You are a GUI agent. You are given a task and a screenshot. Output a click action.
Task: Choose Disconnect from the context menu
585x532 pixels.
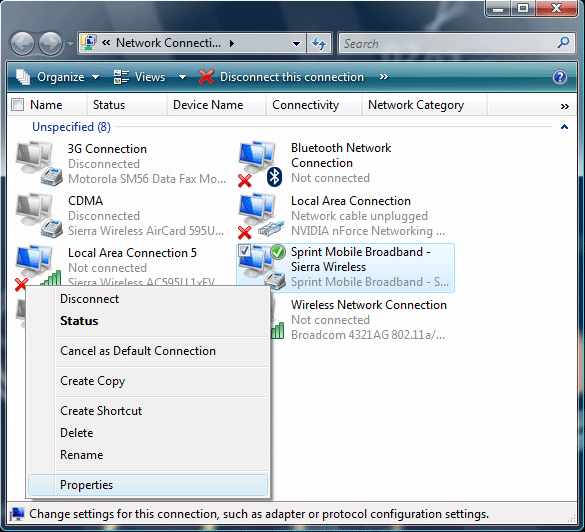[x=148, y=299]
